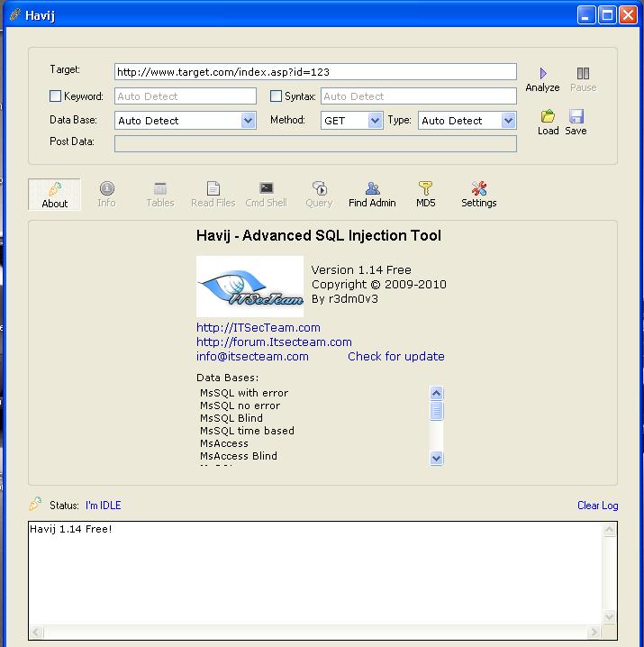Click the carrot icon beside Status

35,504
